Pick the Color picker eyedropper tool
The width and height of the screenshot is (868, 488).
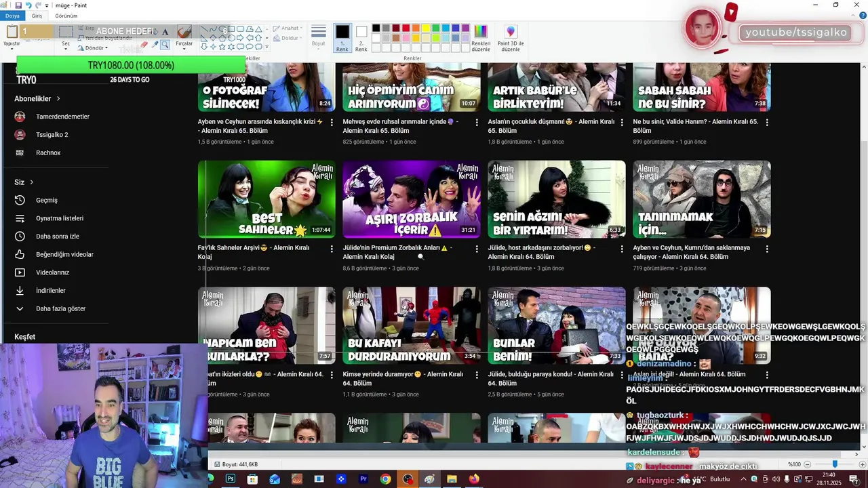155,45
